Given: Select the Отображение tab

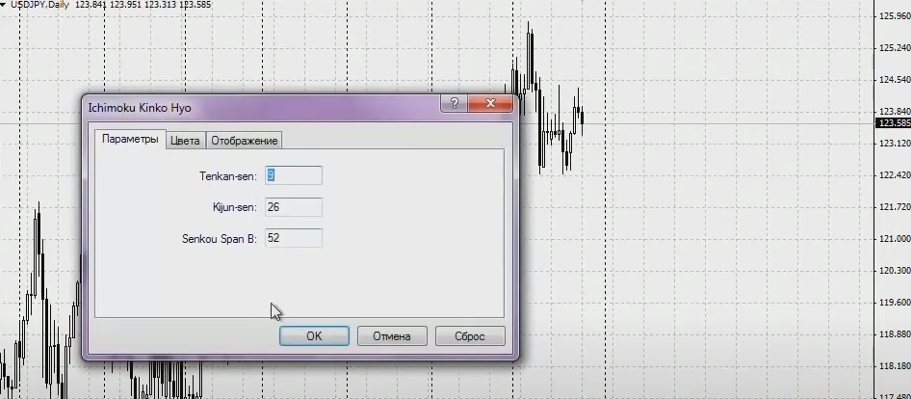Looking at the screenshot, I should (245, 141).
